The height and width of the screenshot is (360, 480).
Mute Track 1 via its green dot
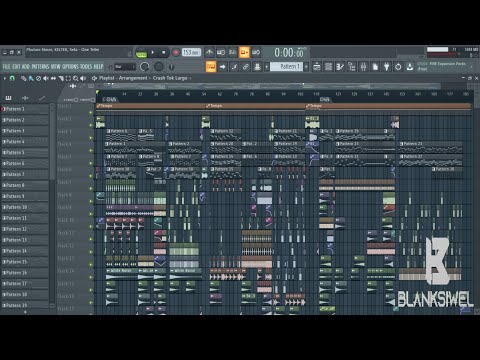click(91, 113)
